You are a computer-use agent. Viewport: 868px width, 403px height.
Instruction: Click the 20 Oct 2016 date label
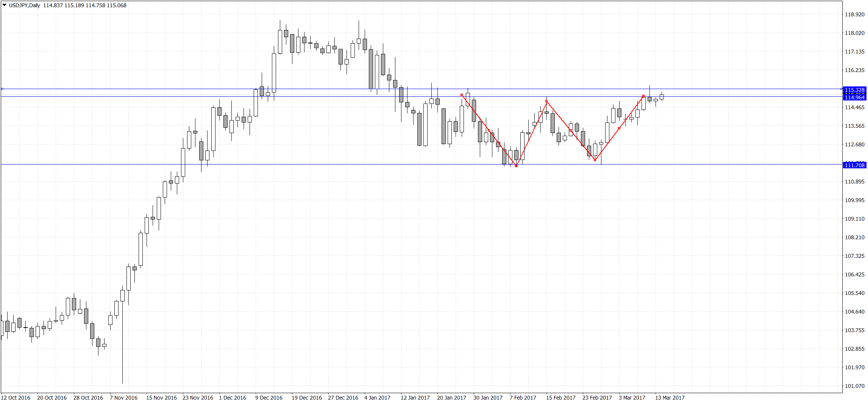[x=52, y=398]
